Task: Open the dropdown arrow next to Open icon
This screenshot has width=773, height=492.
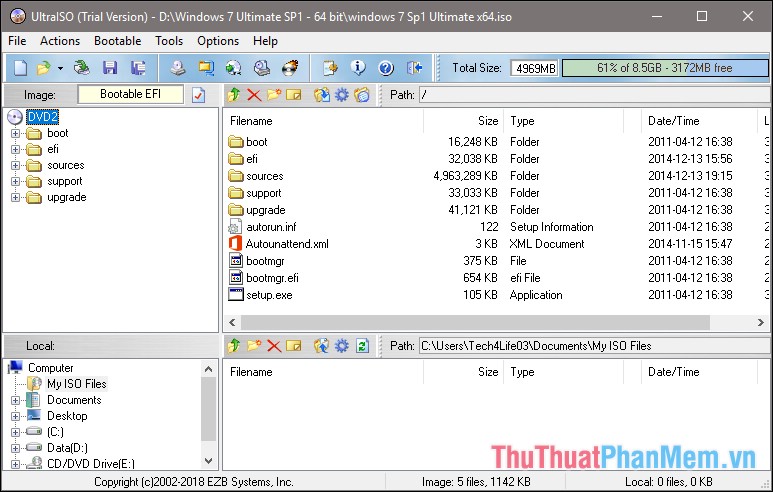Action: coord(60,68)
